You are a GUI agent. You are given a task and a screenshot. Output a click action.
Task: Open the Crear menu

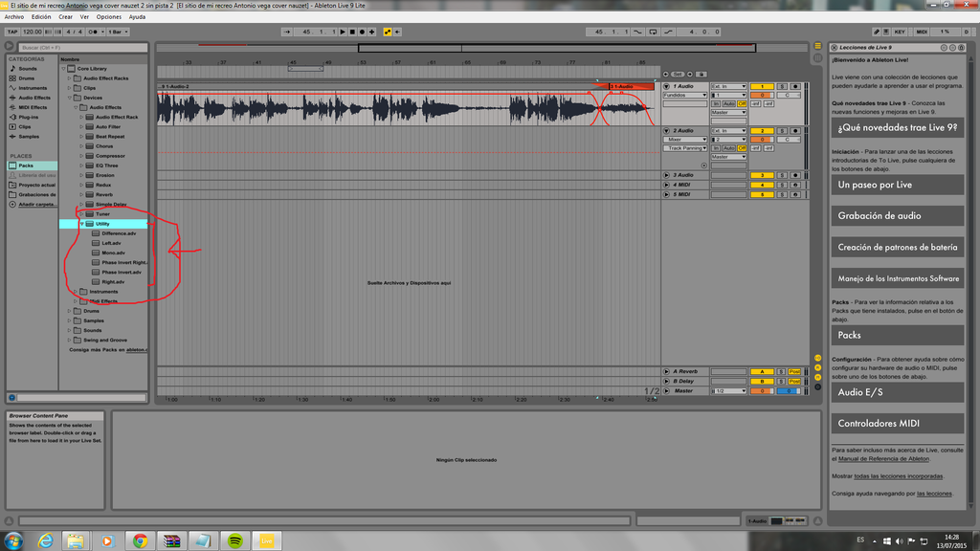point(66,17)
